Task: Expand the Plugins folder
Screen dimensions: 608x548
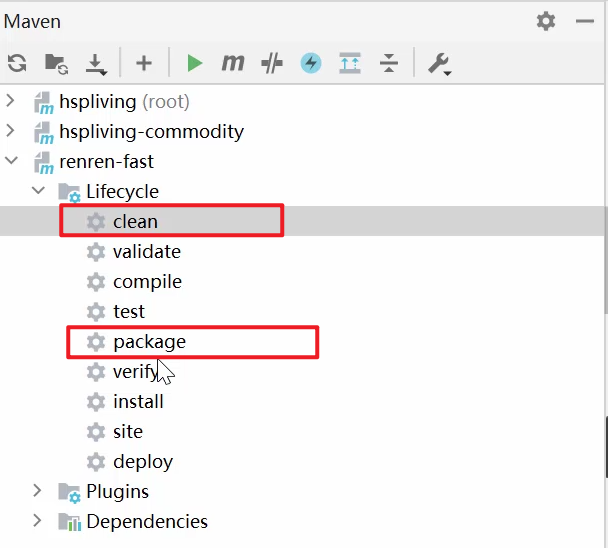Action: click(37, 491)
